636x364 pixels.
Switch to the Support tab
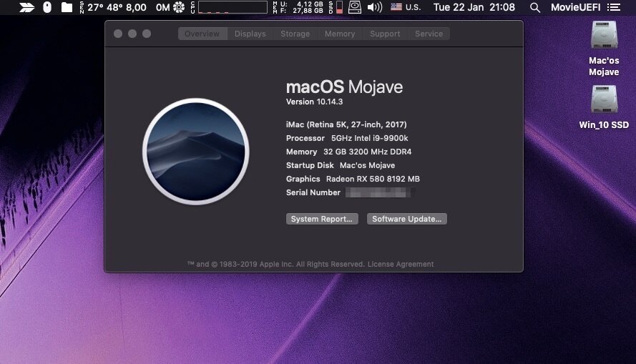click(385, 34)
